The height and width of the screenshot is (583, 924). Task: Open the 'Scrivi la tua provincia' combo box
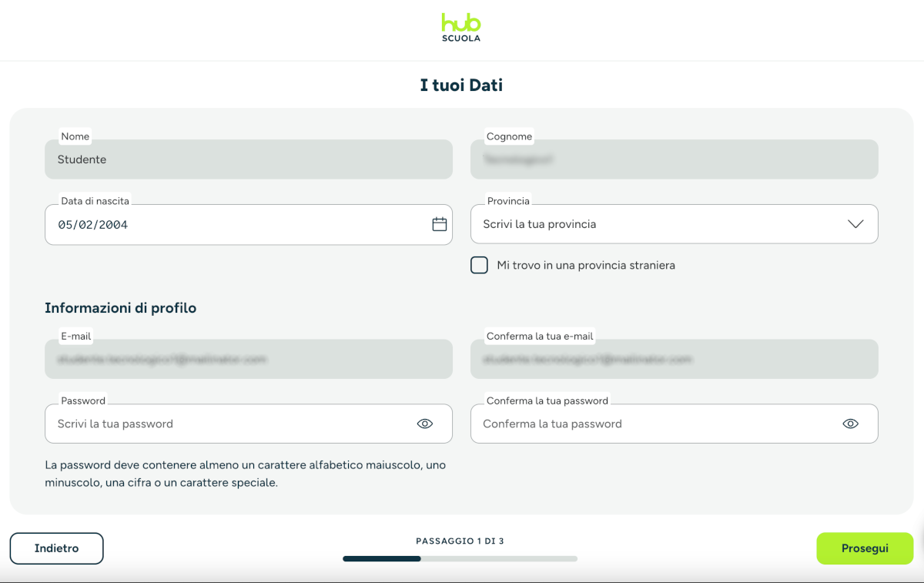[674, 224]
